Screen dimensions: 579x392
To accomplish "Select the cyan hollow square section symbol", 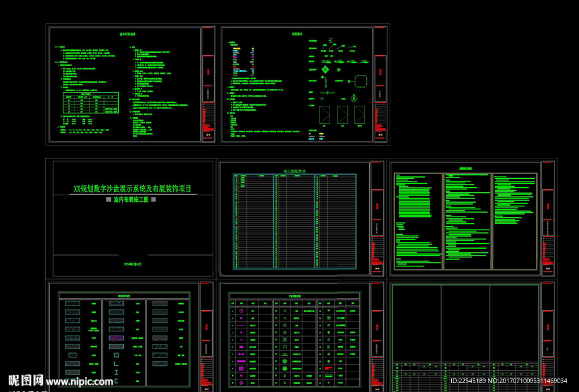I will coord(116,355).
